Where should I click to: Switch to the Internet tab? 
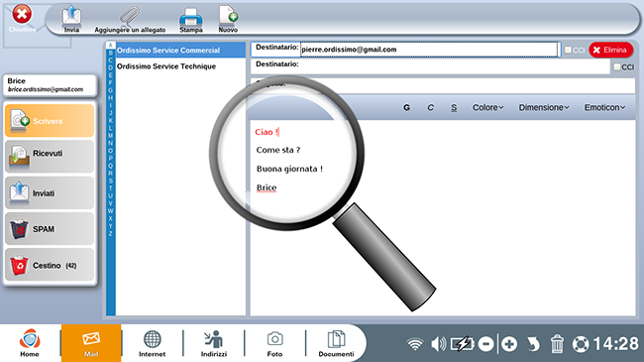[152, 343]
